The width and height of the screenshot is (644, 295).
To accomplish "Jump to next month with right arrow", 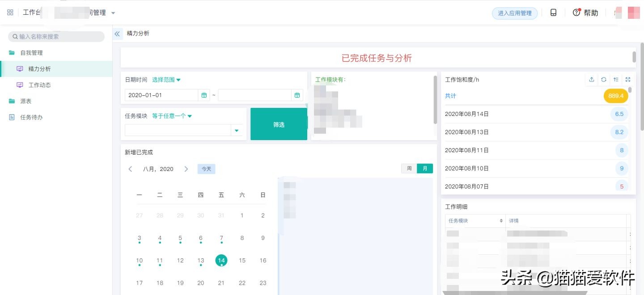I will tap(186, 169).
